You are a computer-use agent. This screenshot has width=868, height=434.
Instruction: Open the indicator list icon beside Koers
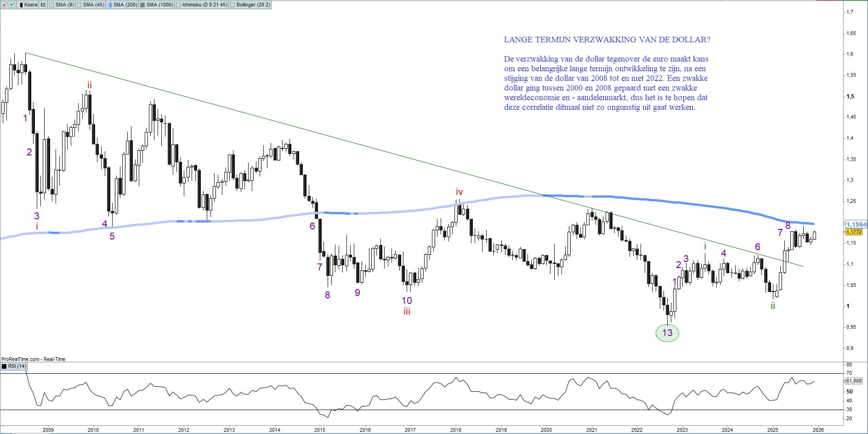[43, 5]
